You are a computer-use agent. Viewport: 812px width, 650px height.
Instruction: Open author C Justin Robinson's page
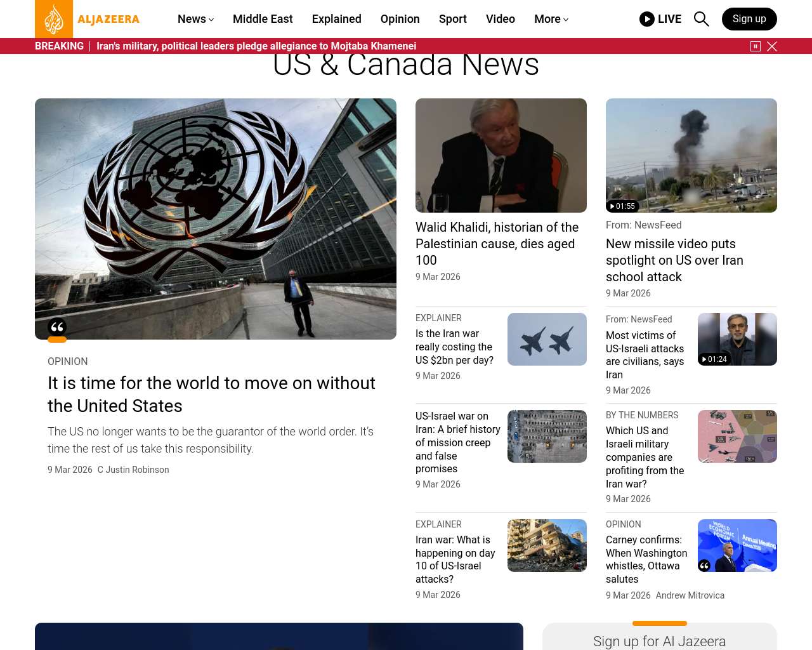click(x=133, y=470)
